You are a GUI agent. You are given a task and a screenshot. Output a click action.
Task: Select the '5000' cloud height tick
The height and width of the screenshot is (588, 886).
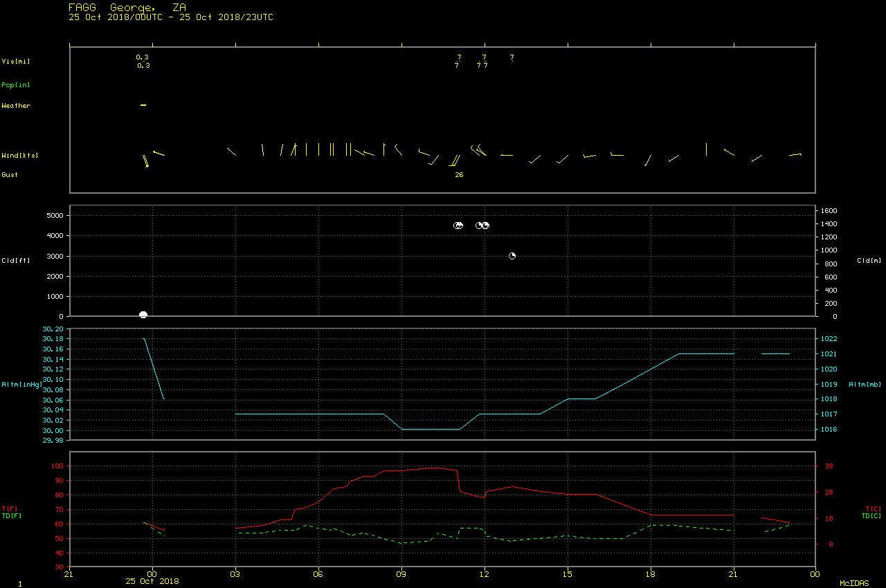[x=55, y=216]
